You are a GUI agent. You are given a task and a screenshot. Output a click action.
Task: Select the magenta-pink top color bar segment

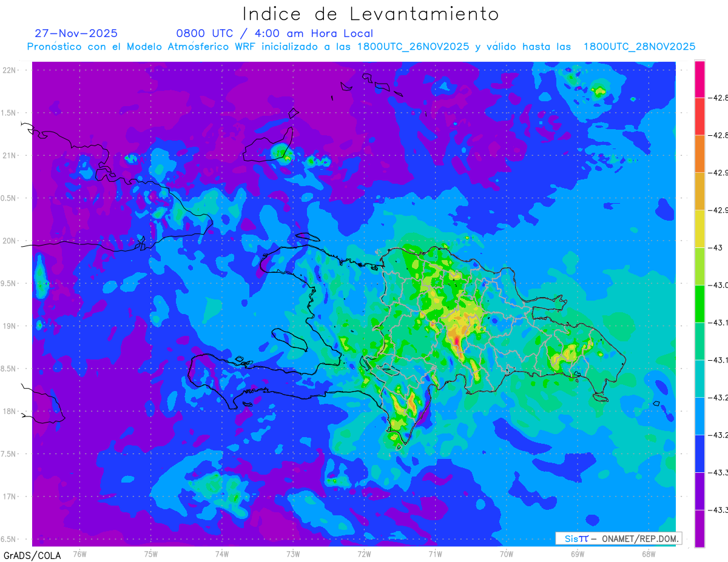click(699, 79)
